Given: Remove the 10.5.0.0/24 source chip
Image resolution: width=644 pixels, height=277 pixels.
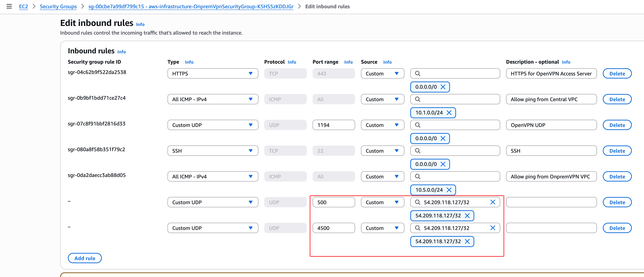Looking at the screenshot, I should pos(449,190).
